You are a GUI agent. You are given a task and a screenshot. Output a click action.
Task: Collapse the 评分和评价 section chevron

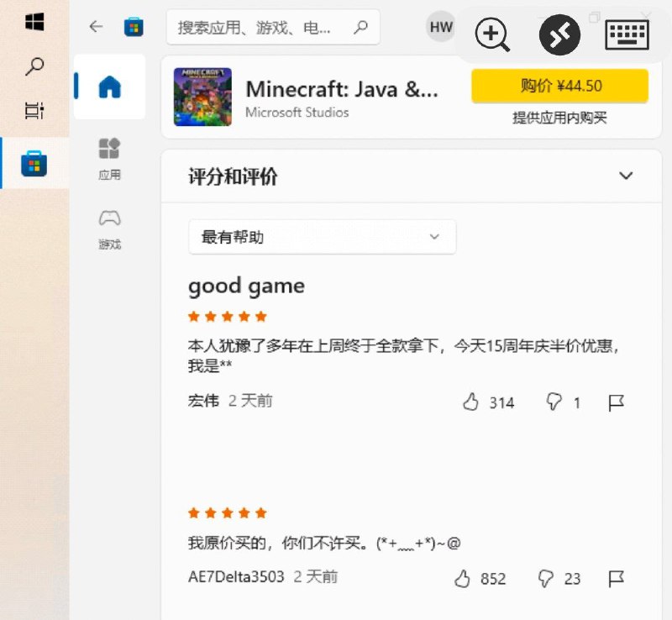[x=626, y=176]
